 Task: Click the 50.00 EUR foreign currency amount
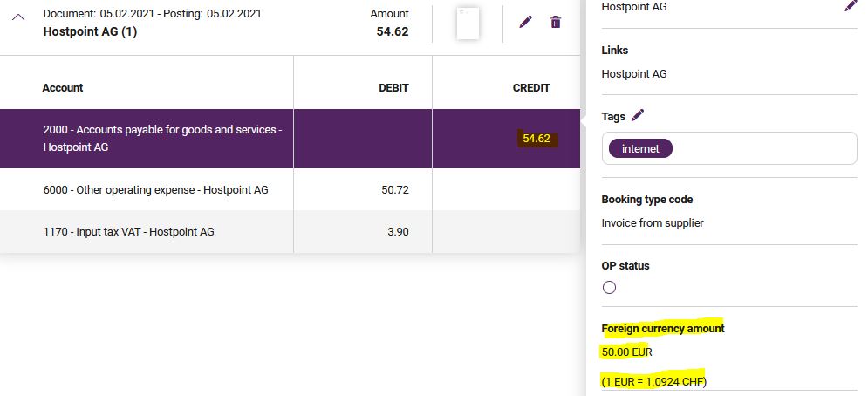click(626, 352)
